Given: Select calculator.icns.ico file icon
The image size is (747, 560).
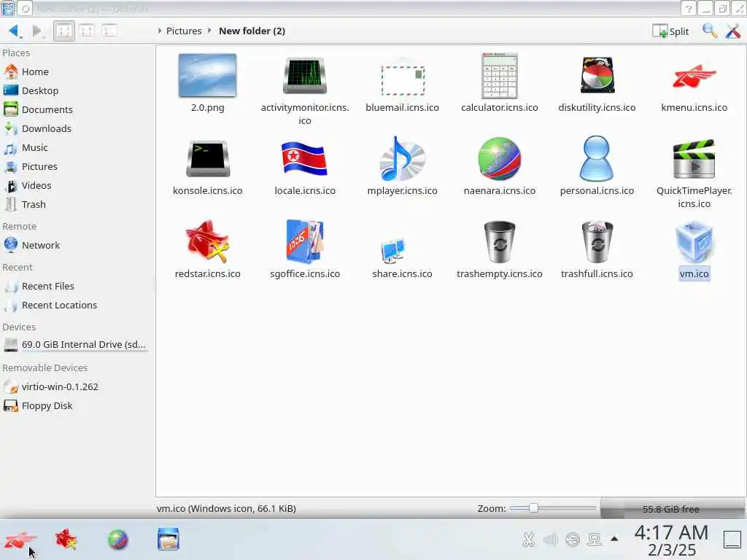Looking at the screenshot, I should pyautogui.click(x=499, y=75).
